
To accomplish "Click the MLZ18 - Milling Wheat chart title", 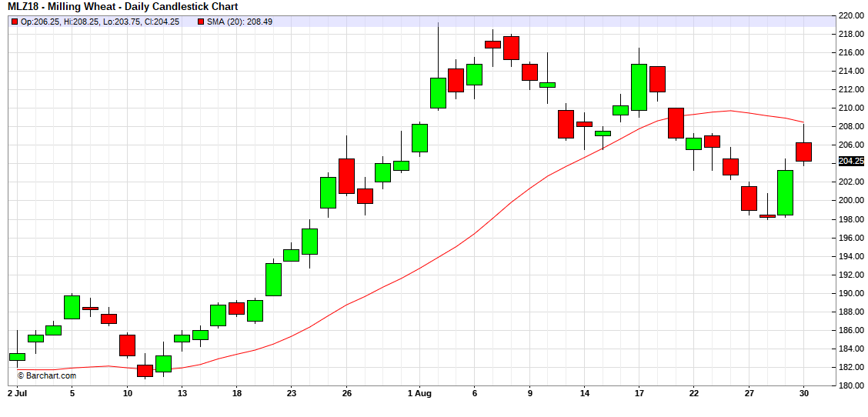I will pos(122,7).
